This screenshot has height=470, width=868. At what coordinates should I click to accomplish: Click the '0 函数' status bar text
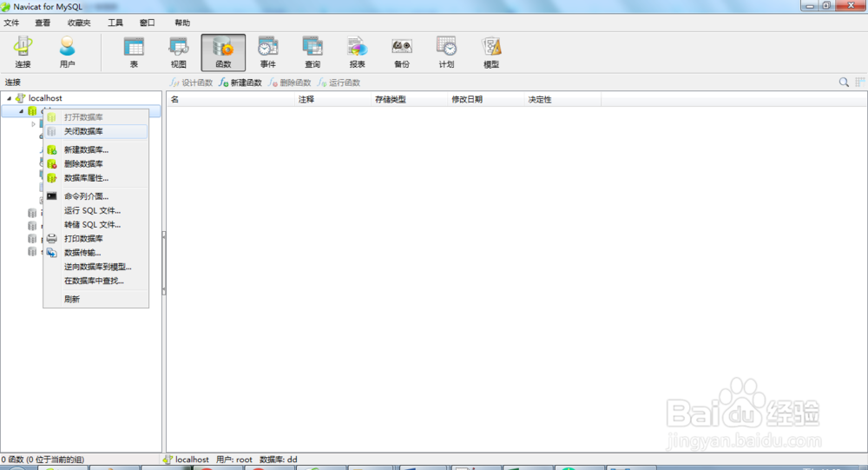43,460
